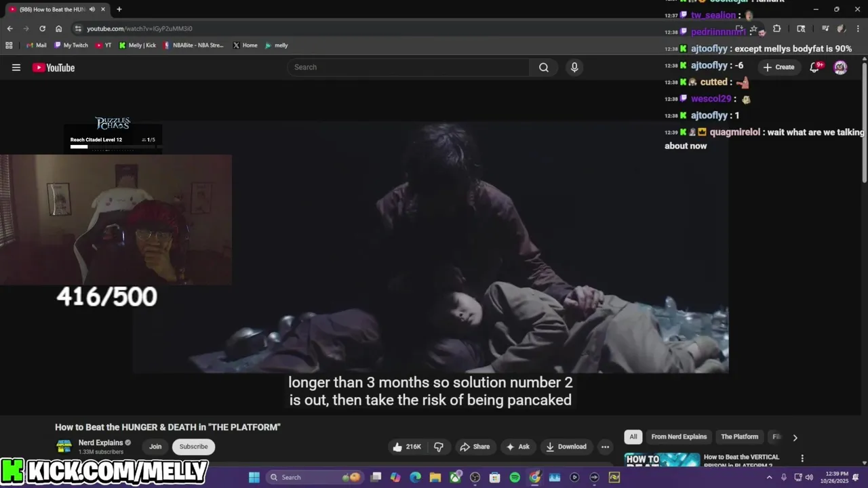868x488 pixels.
Task: Reload the page in the browser
Action: pos(42,28)
